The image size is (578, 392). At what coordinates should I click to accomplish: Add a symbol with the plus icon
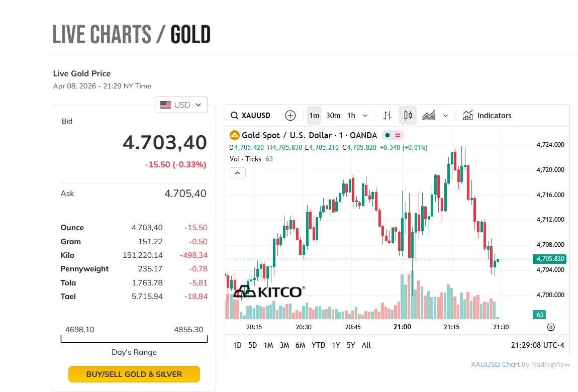tap(290, 116)
